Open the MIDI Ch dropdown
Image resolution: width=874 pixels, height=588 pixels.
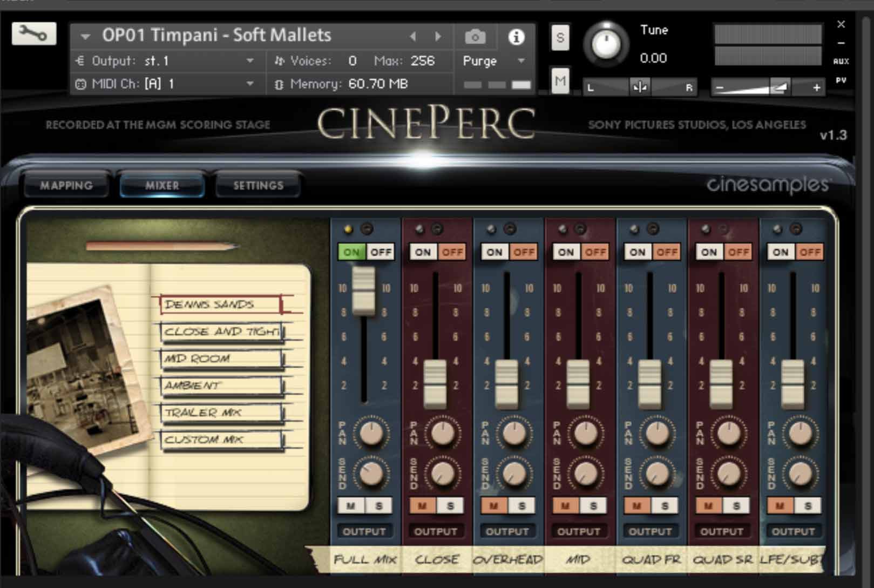(x=249, y=84)
